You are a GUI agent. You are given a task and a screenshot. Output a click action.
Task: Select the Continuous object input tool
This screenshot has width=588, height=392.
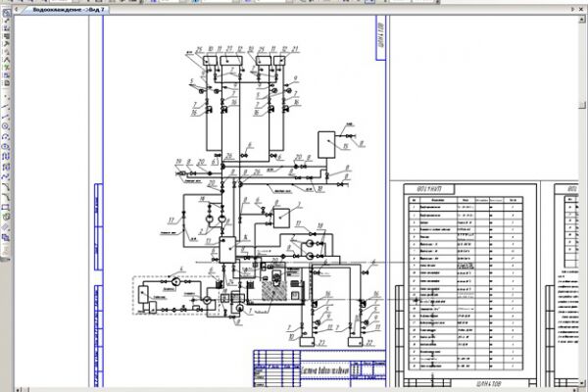(x=6, y=157)
